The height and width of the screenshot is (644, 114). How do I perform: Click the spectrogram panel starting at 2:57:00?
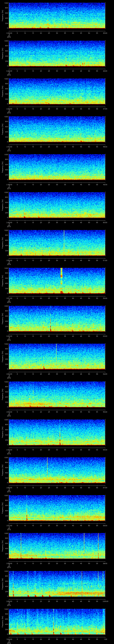coord(57,508)
